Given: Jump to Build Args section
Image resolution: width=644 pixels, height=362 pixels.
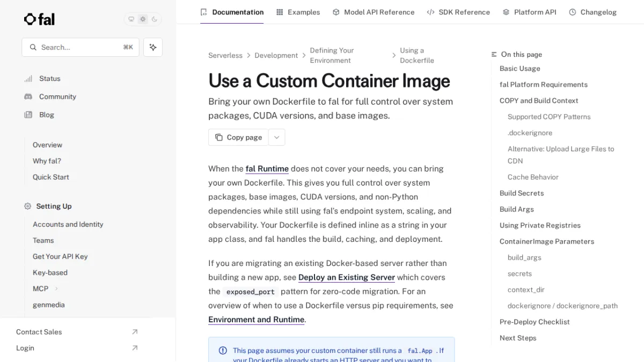Looking at the screenshot, I should (x=517, y=209).
